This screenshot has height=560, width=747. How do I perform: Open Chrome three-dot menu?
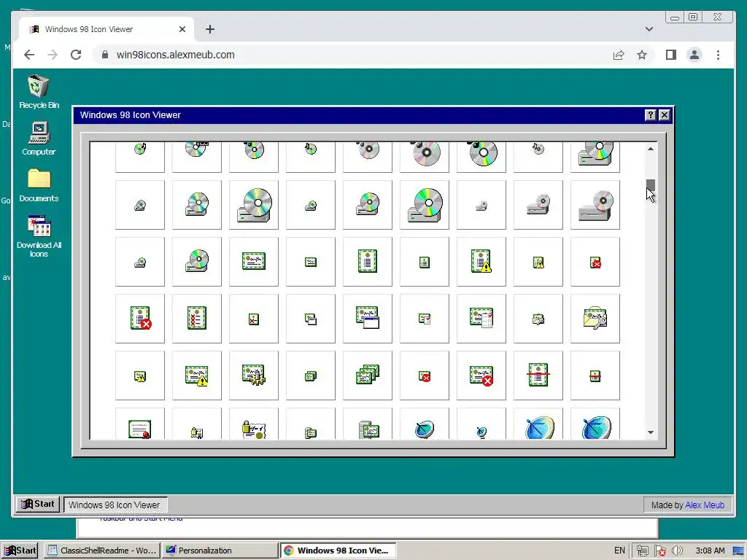coord(718,55)
